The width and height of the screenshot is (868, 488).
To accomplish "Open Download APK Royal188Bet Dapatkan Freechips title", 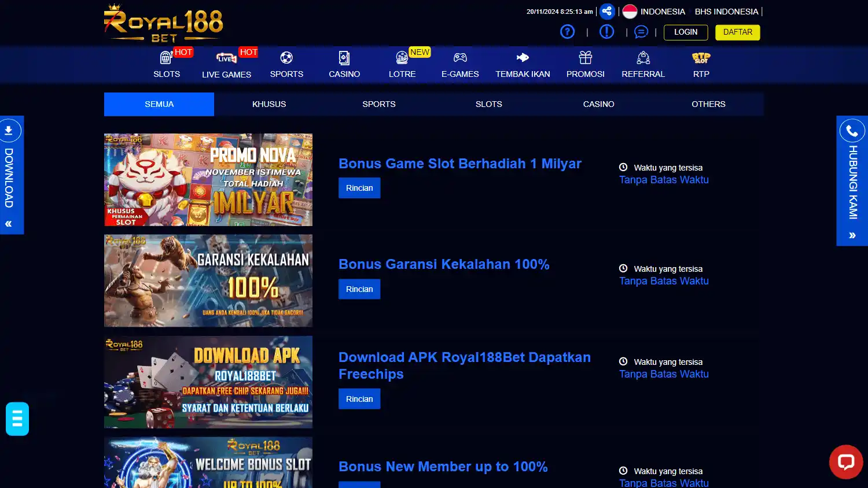I will click(x=465, y=365).
